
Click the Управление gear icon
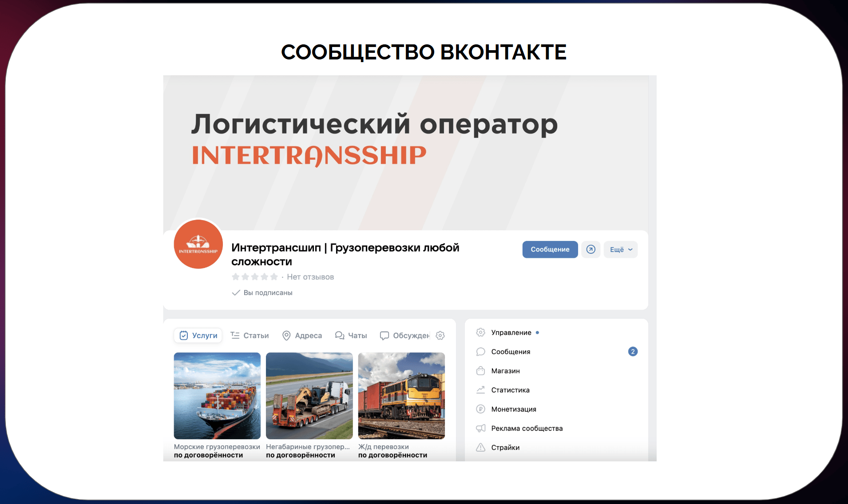click(x=480, y=332)
